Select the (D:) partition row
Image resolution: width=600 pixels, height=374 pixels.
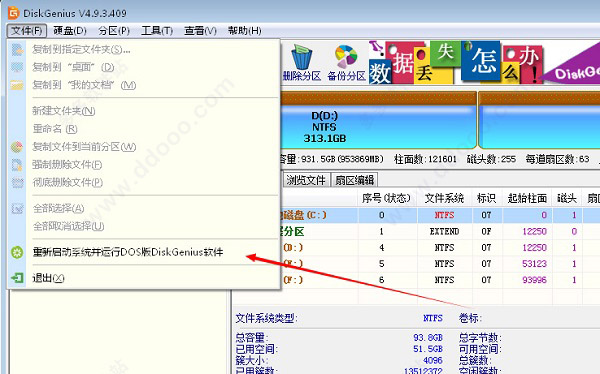tap(440, 248)
